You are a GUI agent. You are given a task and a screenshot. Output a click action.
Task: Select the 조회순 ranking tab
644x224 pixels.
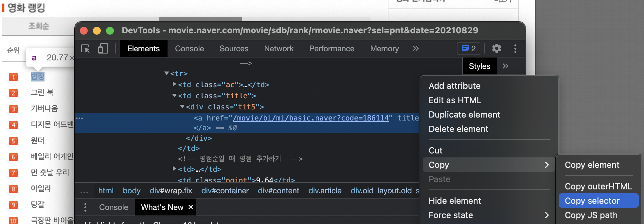(x=39, y=26)
